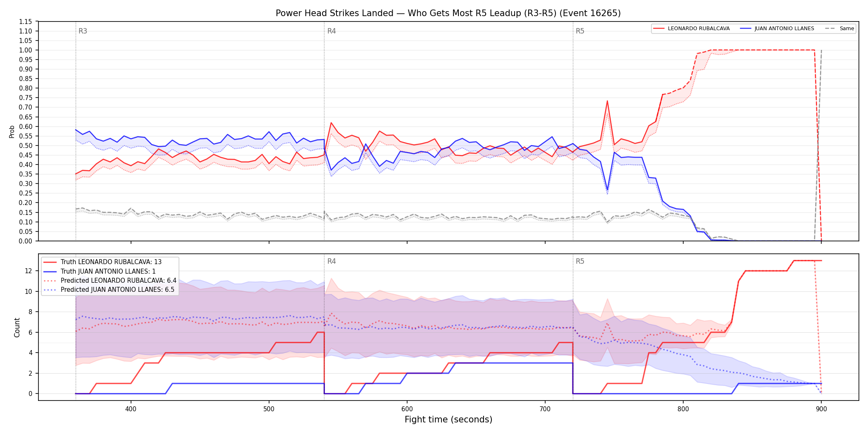This screenshot has height=434, width=868.
Task: Click the 900 tick label on x-axis
Action: pos(821,409)
